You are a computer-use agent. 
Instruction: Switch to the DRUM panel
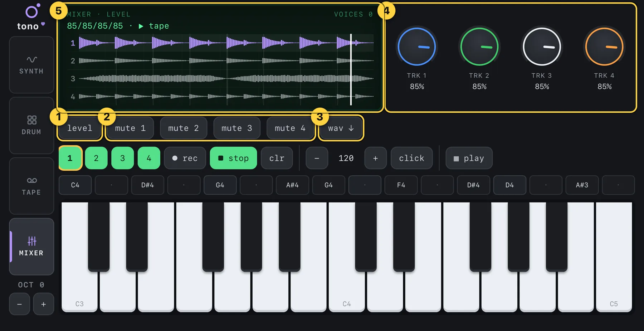[x=31, y=125]
